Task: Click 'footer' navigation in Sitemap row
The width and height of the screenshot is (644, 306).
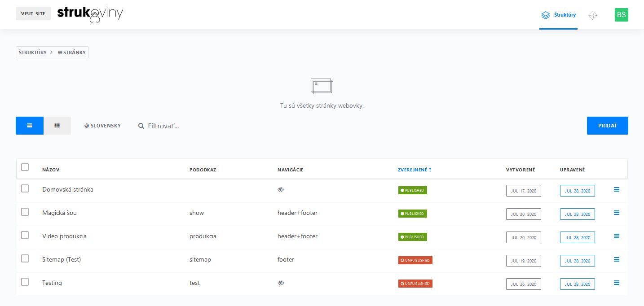Action: coord(286,259)
